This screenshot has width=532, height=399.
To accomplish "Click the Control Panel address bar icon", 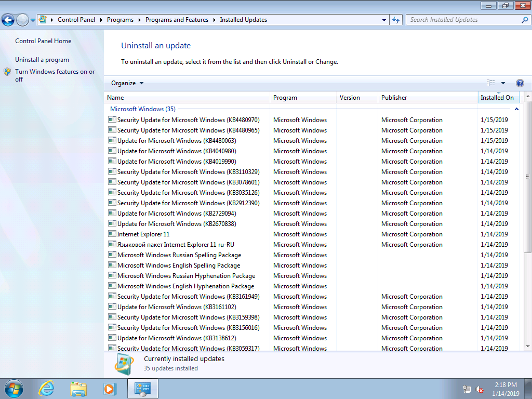I will pyautogui.click(x=43, y=20).
